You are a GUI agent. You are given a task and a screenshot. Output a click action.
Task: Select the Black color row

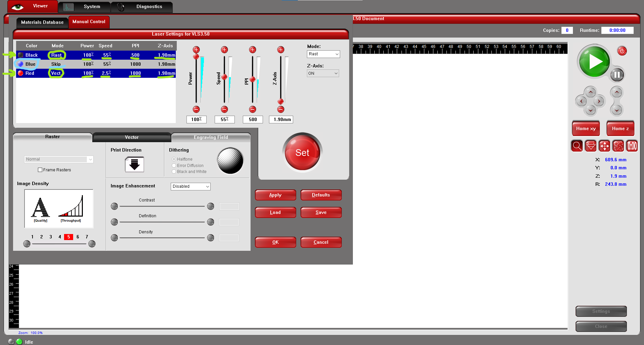click(x=96, y=55)
